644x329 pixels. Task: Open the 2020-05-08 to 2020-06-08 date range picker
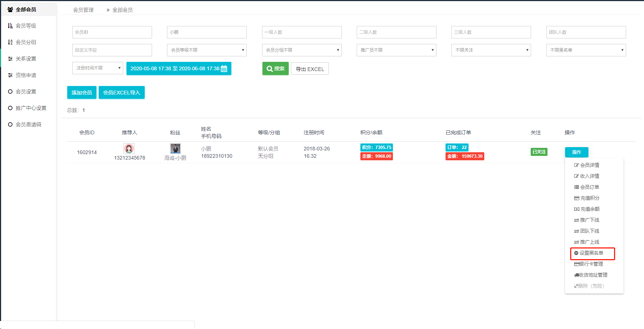pos(179,68)
